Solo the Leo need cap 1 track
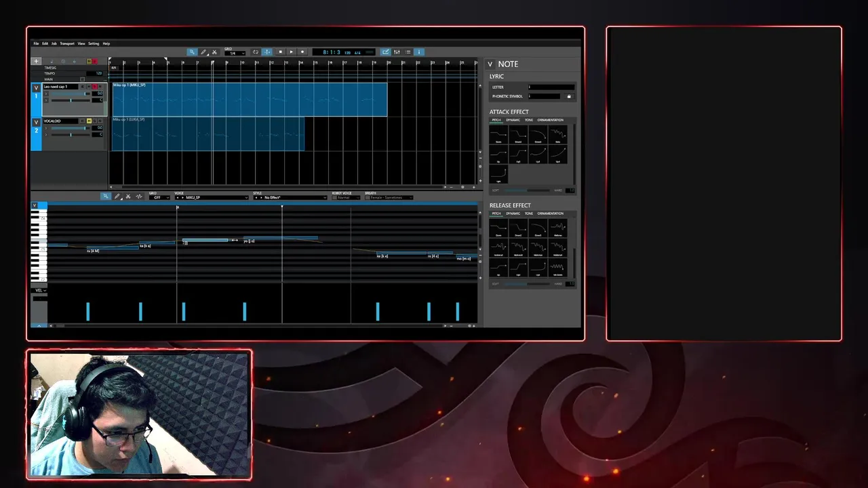 [94, 87]
